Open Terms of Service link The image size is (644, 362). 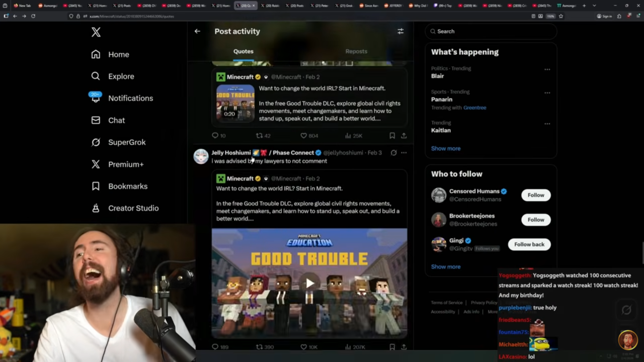pos(447,303)
